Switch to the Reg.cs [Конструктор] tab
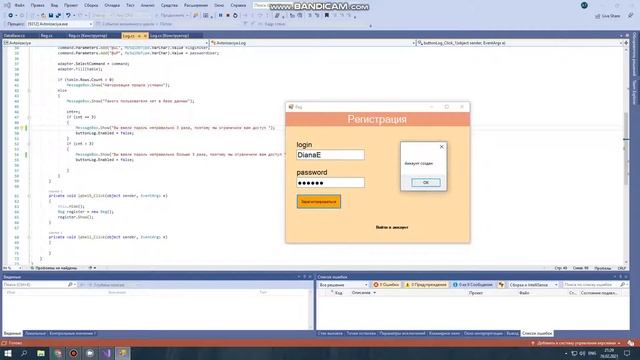Viewport: 640px width, 360px height. pos(88,36)
